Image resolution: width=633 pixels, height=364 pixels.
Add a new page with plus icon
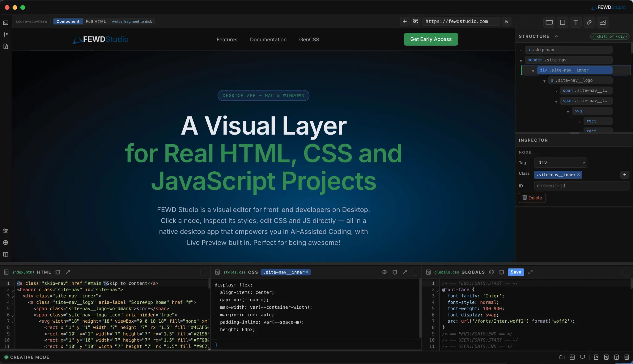pyautogui.click(x=405, y=21)
